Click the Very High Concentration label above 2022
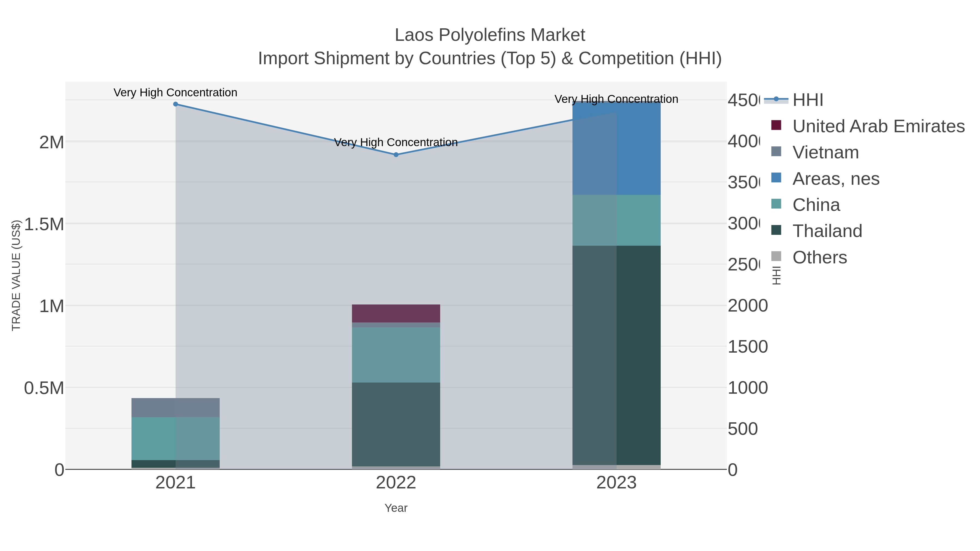The image size is (980, 551). click(x=396, y=142)
